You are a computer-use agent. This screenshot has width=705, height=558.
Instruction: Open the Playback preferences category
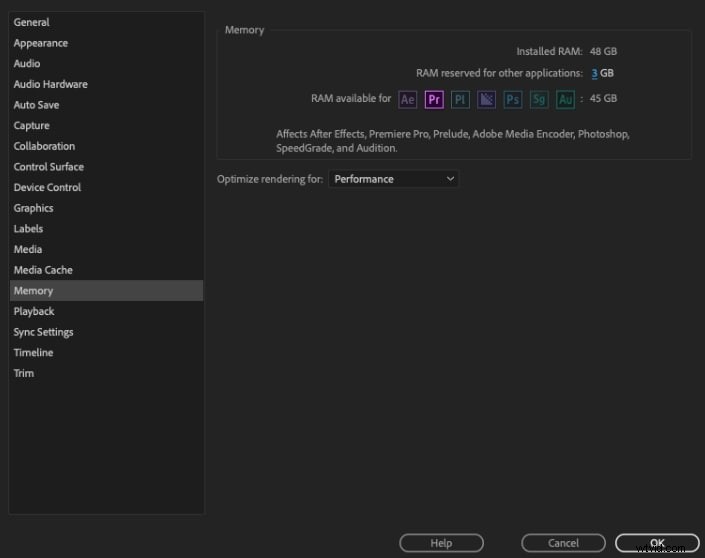click(x=106, y=311)
